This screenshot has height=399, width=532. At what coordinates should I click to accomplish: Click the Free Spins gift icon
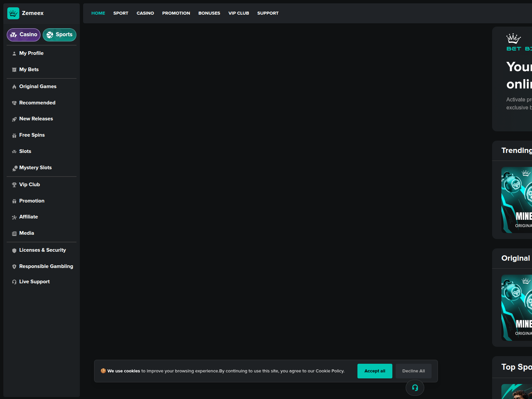pyautogui.click(x=14, y=135)
